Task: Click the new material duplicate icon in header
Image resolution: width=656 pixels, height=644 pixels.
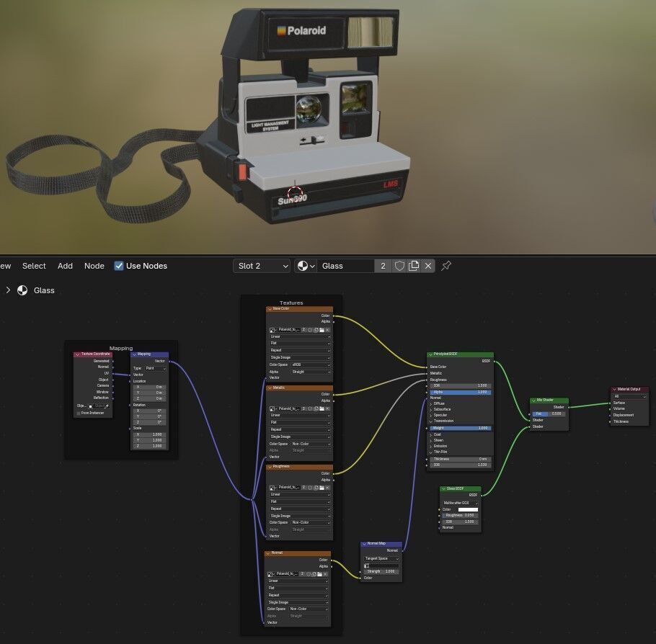Action: (x=414, y=266)
